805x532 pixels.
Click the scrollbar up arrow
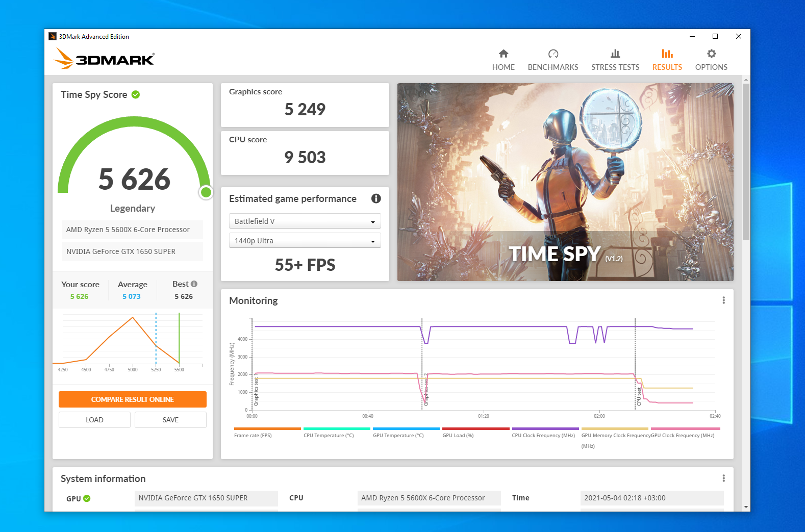click(x=746, y=80)
